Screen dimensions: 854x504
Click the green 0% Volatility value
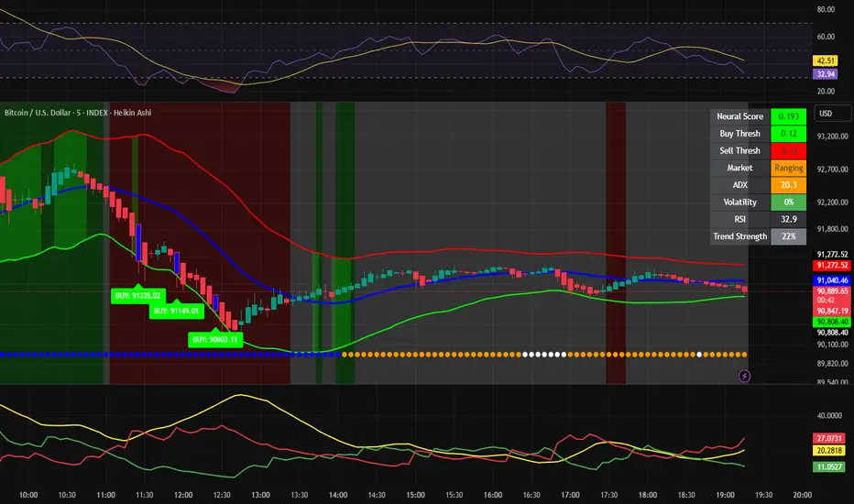tap(788, 203)
